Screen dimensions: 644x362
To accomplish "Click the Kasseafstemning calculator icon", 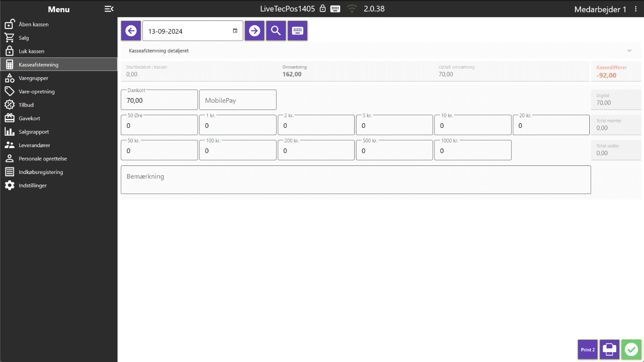I will coord(9,64).
